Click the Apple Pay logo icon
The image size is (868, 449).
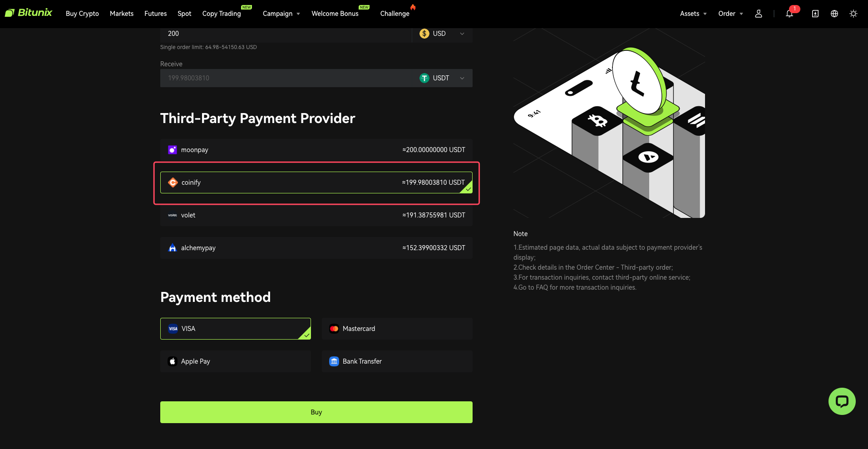click(x=173, y=361)
